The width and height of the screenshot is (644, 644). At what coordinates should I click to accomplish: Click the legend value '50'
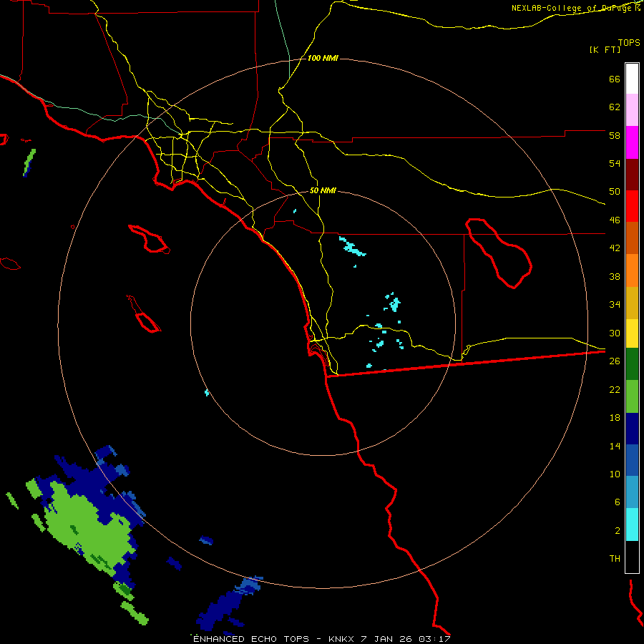pos(615,192)
